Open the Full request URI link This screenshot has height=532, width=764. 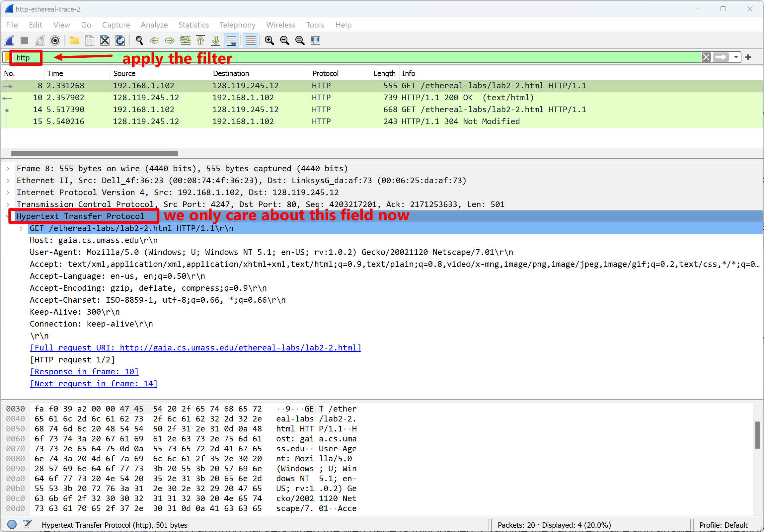[195, 347]
